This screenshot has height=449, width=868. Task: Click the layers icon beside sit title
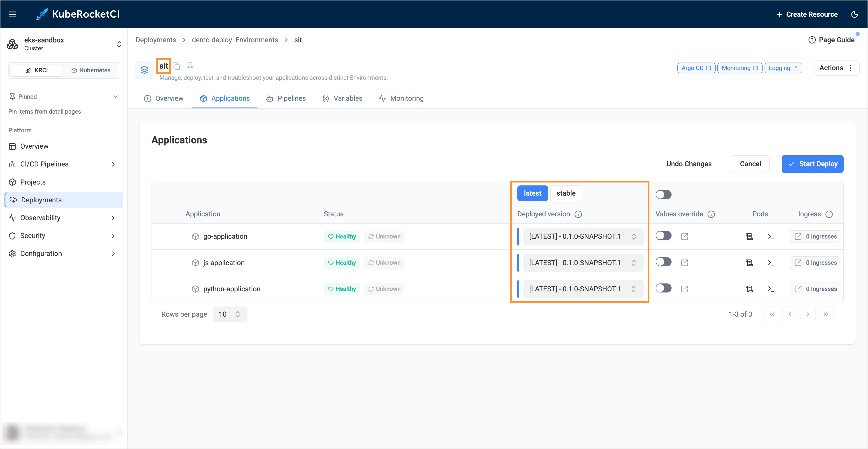[144, 70]
